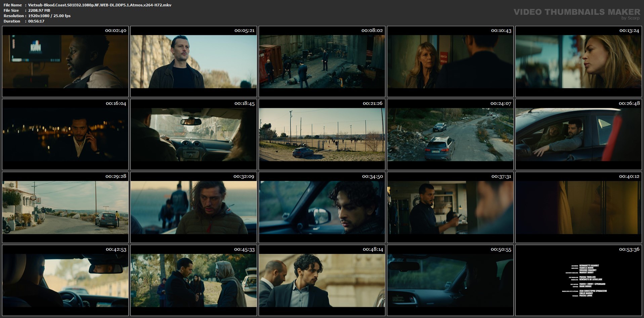644x318 pixels.
Task: Click the duration value 00:56:17
Action: click(36, 21)
